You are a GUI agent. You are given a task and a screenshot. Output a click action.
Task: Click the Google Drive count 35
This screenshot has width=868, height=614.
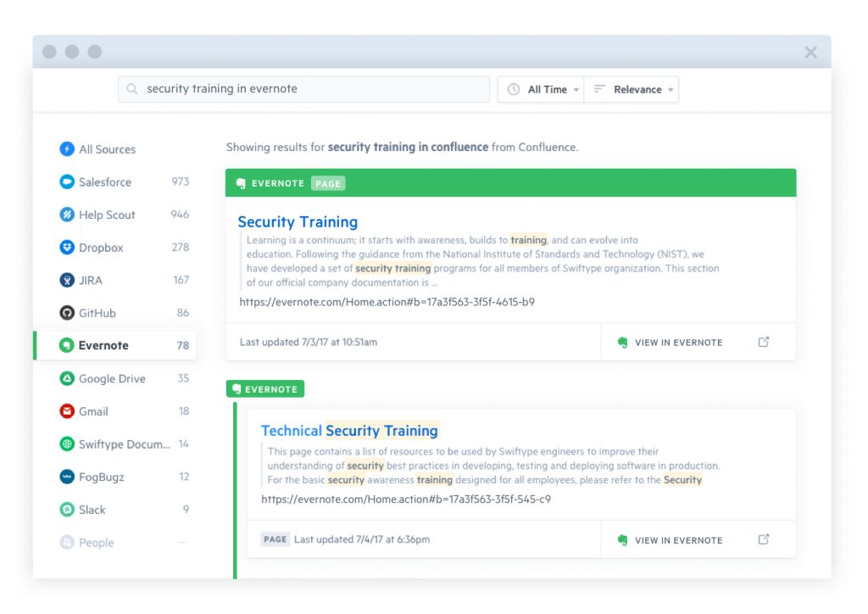click(x=183, y=378)
